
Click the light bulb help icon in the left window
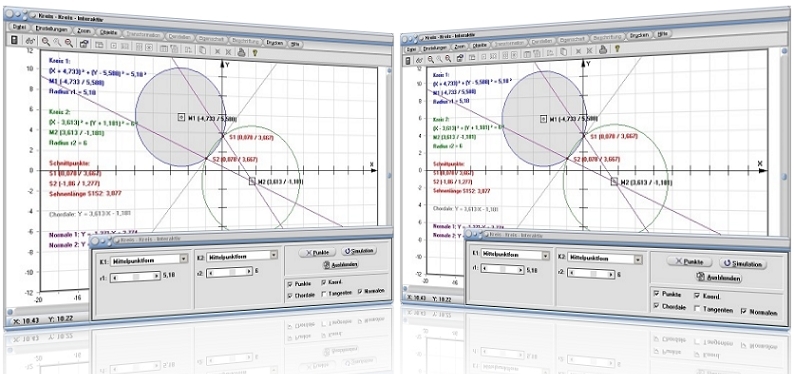[x=255, y=53]
